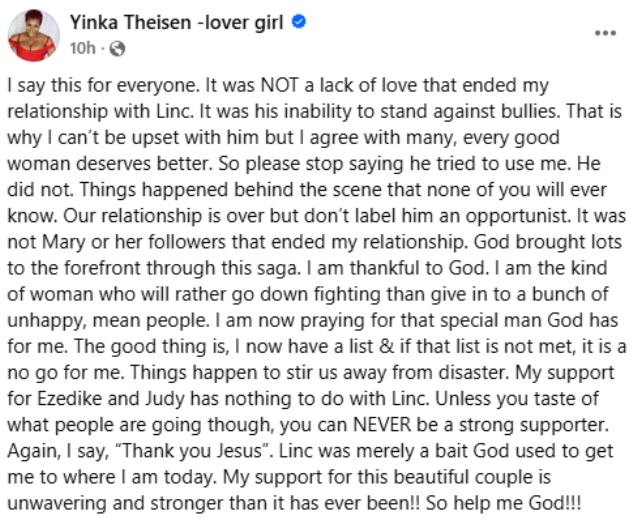The height and width of the screenshot is (521, 639).
Task: Open the three-dot post options menu
Action: click(605, 32)
